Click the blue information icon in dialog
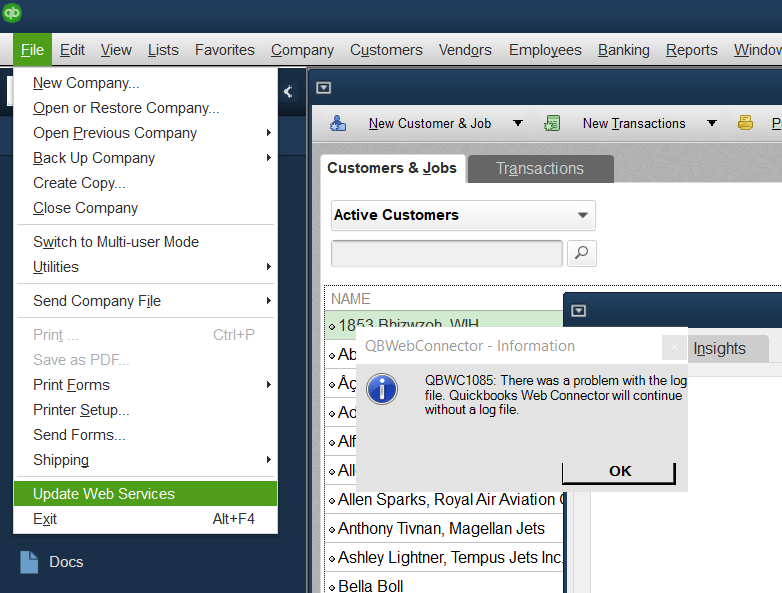This screenshot has width=782, height=593. (x=382, y=389)
